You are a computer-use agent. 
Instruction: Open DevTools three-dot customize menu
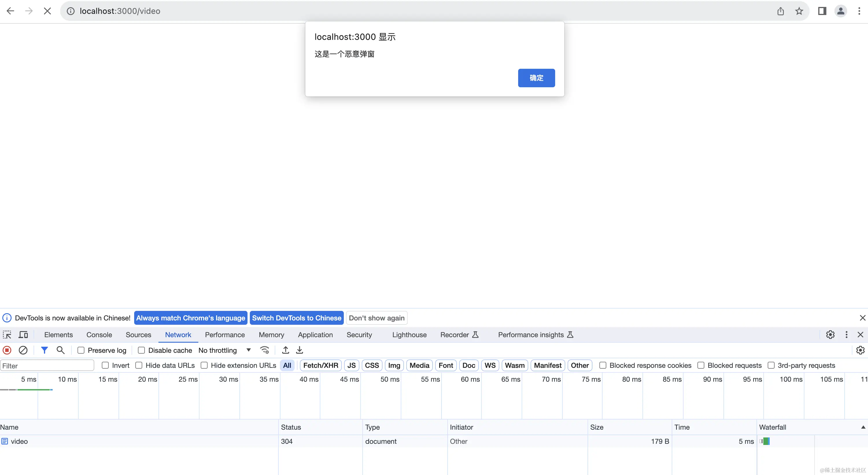pos(846,335)
